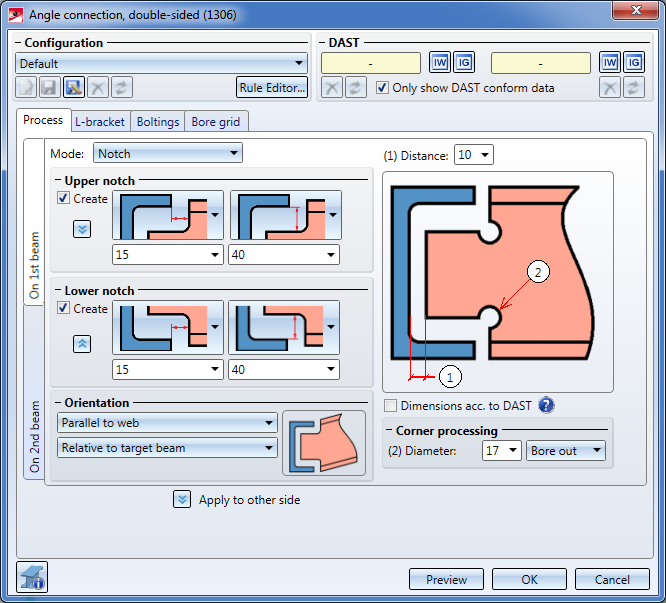Viewport: 666px width, 603px height.
Task: Click the first DAST IW icon
Action: click(x=440, y=63)
